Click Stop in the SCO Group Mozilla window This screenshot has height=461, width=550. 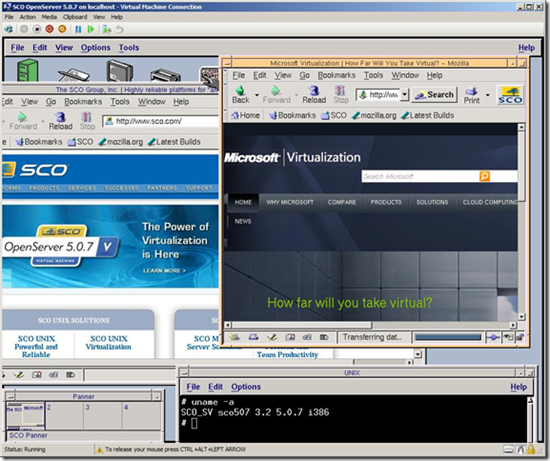(87, 121)
